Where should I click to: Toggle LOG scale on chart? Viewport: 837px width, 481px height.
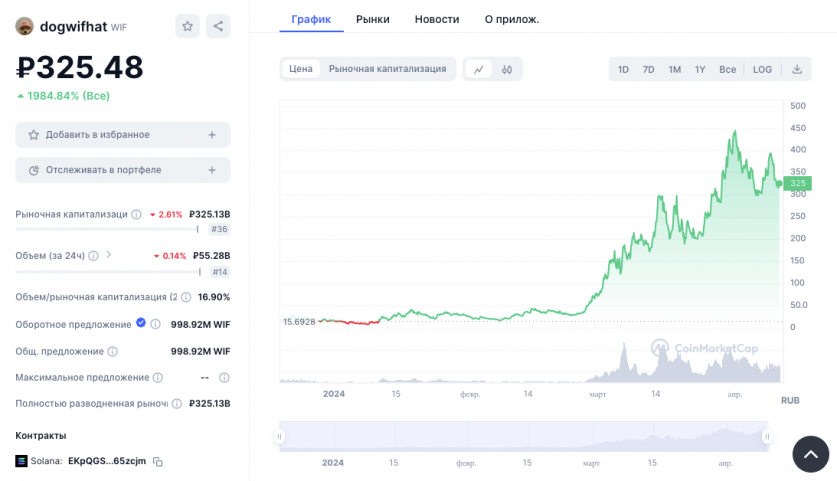tap(762, 69)
